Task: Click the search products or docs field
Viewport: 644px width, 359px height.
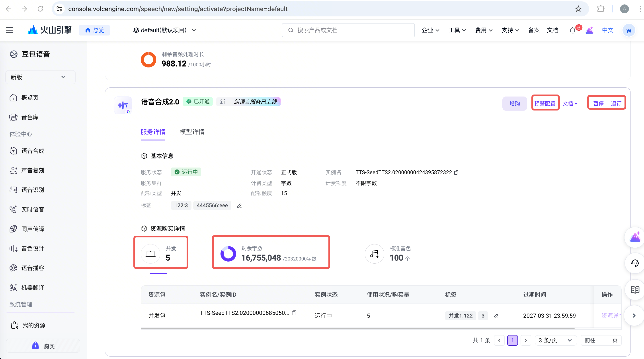Action: point(348,30)
